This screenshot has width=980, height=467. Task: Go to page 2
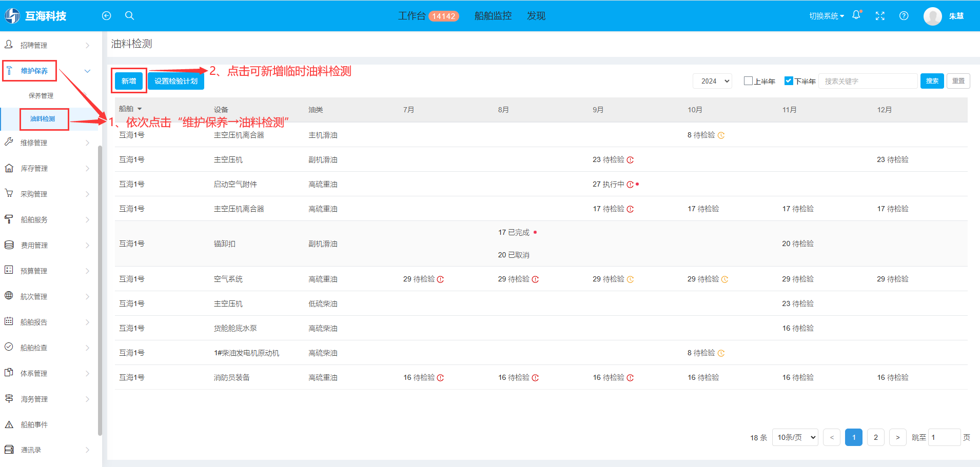[x=876, y=437]
